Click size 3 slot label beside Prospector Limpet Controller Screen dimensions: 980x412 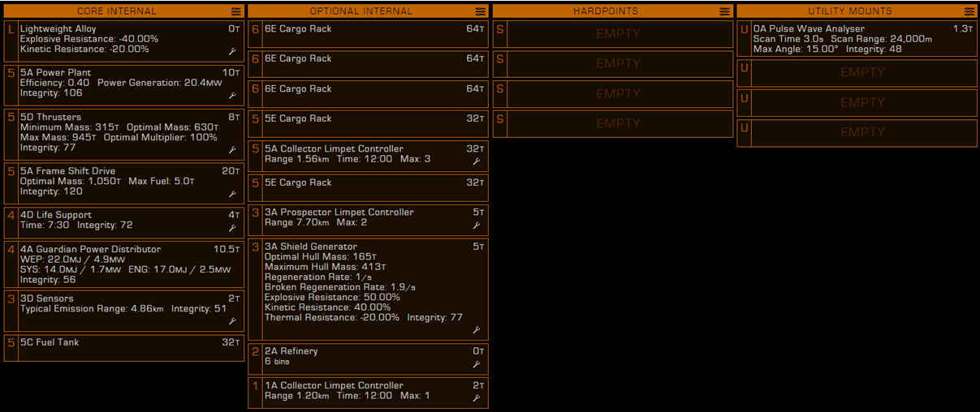pyautogui.click(x=256, y=212)
